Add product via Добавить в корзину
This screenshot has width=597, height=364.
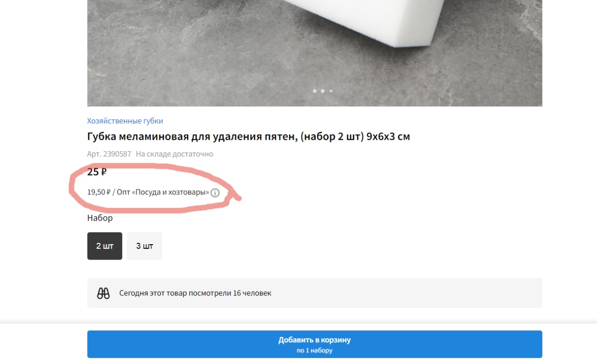[x=314, y=344]
